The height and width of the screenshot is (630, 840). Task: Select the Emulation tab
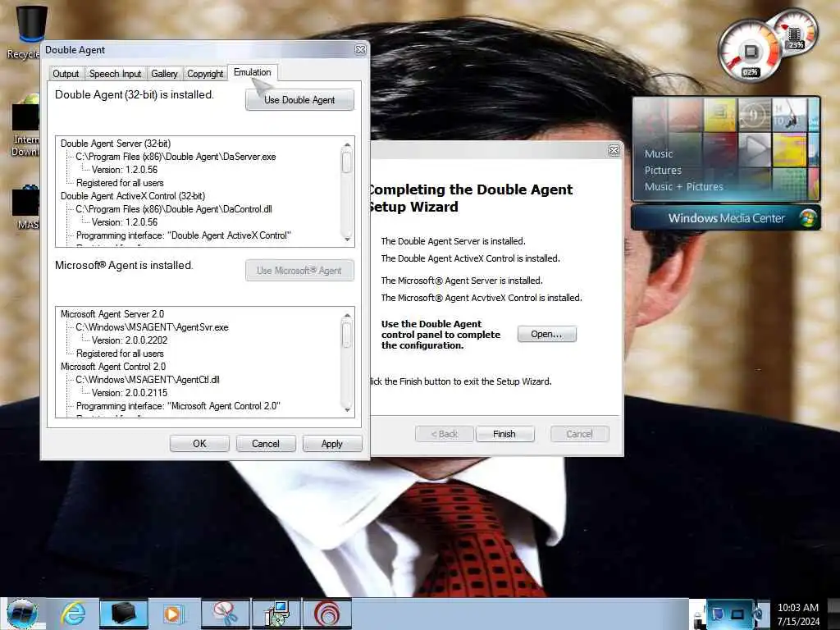[253, 72]
